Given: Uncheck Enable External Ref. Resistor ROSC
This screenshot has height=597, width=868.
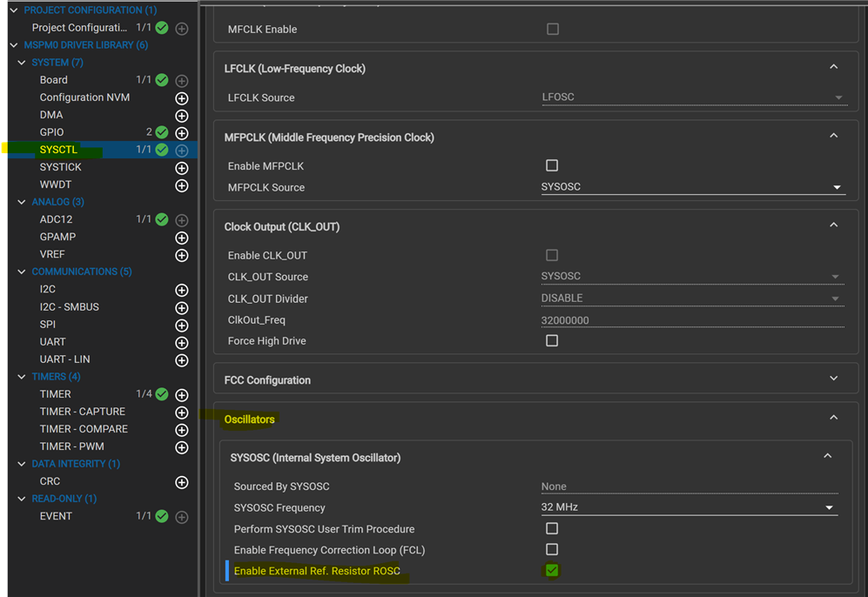Looking at the screenshot, I should [x=552, y=570].
